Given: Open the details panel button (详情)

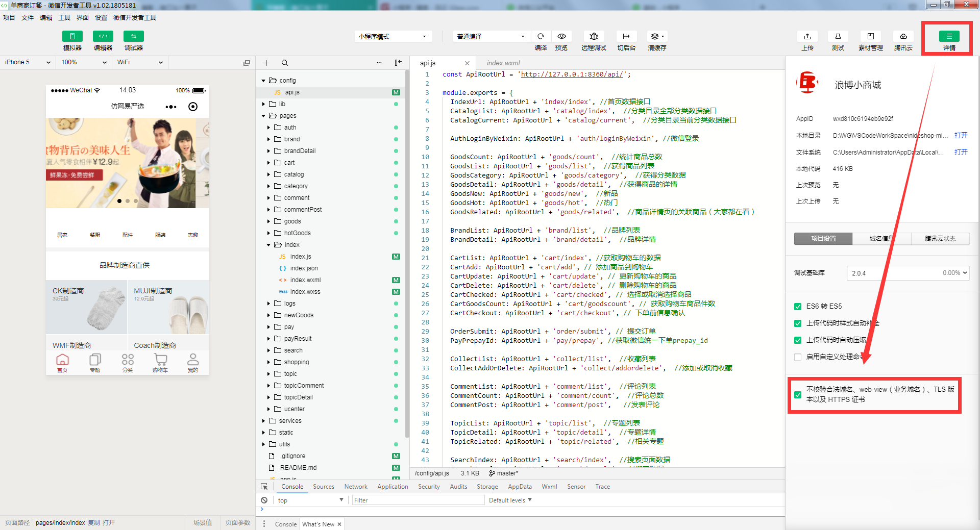Looking at the screenshot, I should 949,36.
